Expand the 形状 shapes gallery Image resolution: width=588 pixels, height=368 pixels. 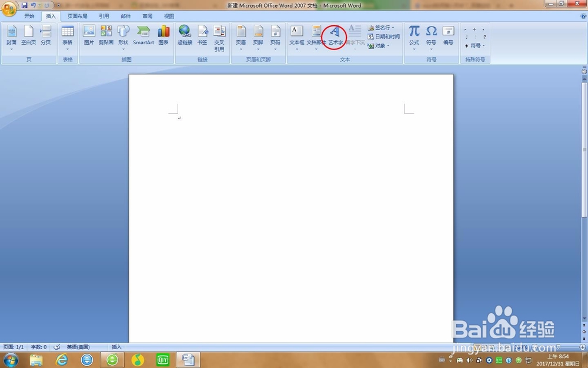click(123, 38)
